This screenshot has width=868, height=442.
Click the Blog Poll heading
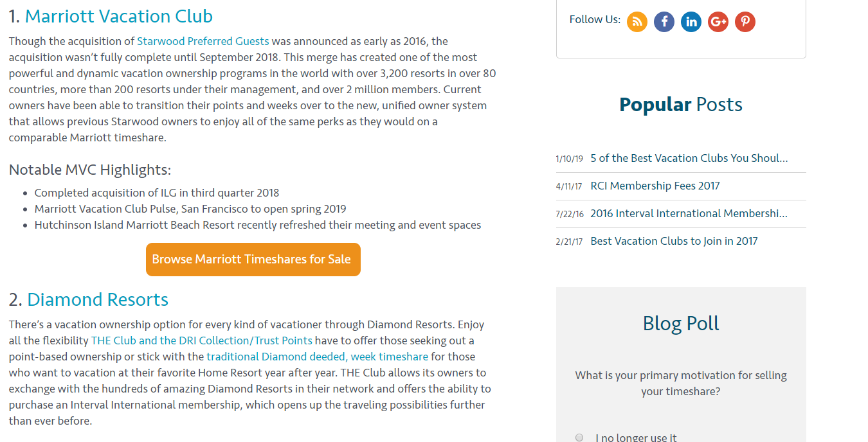(x=681, y=323)
